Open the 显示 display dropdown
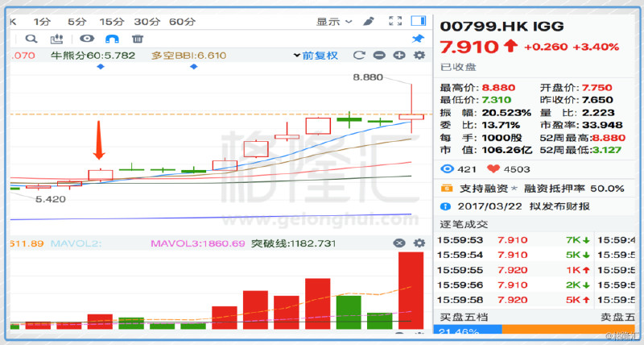644x345 pixels. coord(334,21)
